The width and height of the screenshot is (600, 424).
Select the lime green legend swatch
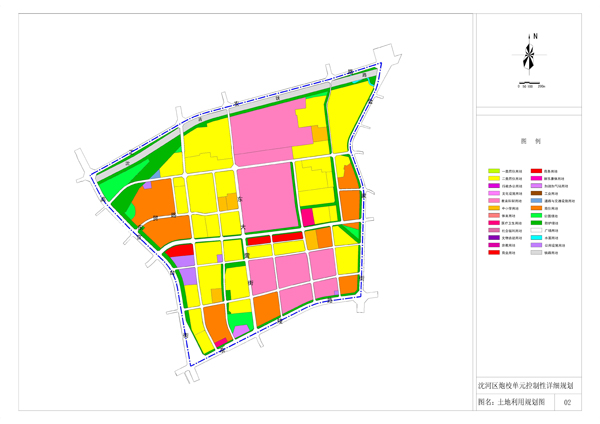click(x=493, y=172)
